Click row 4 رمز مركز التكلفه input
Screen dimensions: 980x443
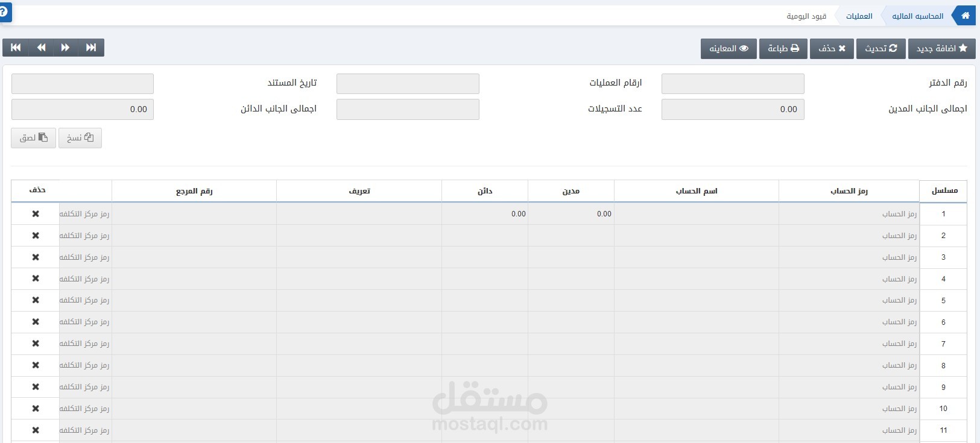(x=86, y=278)
